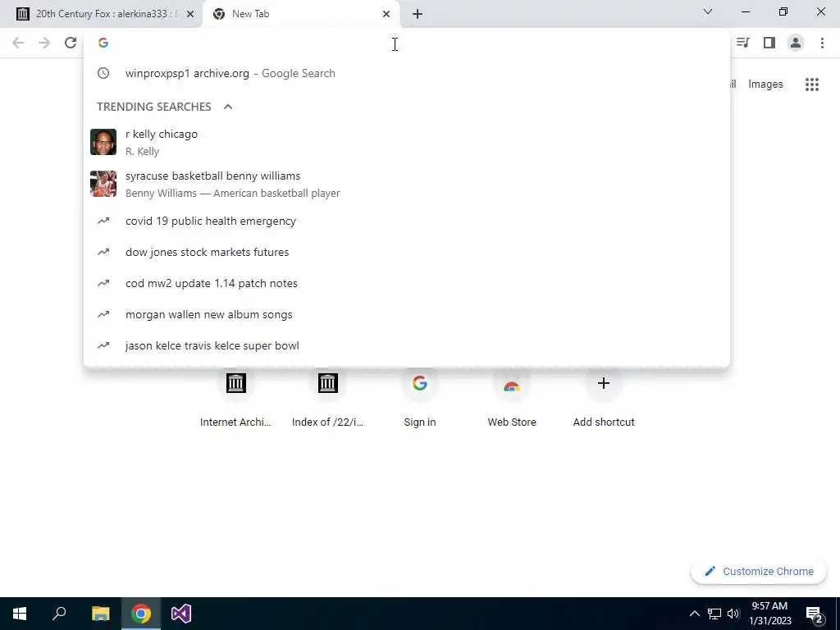Image resolution: width=840 pixels, height=630 pixels.
Task: Select winproxpsp1 archive.org history suggestion
Action: pyautogui.click(x=407, y=73)
